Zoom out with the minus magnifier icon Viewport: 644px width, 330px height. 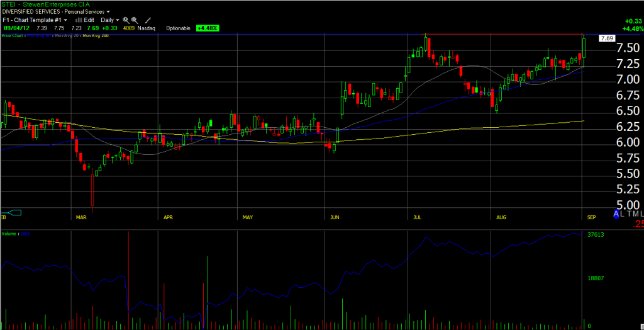tap(135, 20)
